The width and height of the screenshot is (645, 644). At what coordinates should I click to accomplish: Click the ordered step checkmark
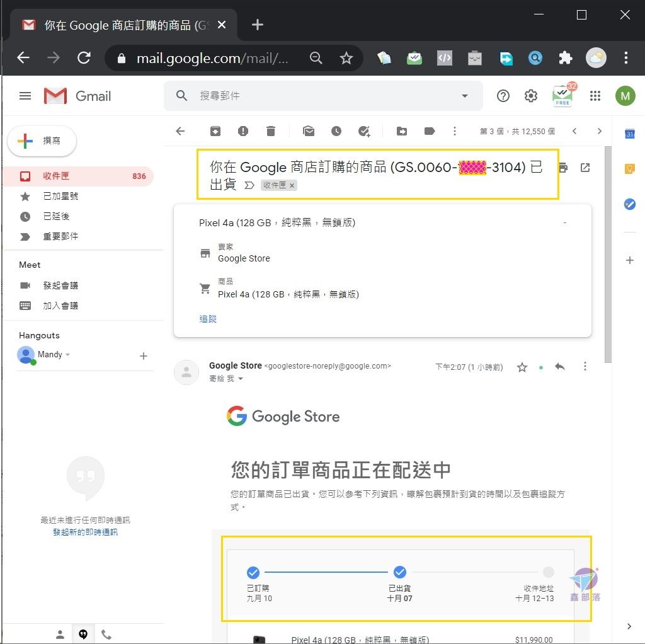click(253, 572)
